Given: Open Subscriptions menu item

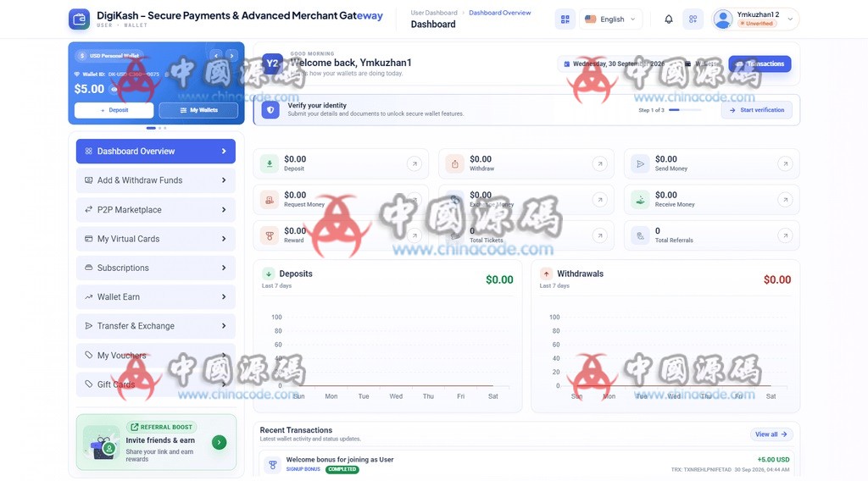Looking at the screenshot, I should 156,268.
